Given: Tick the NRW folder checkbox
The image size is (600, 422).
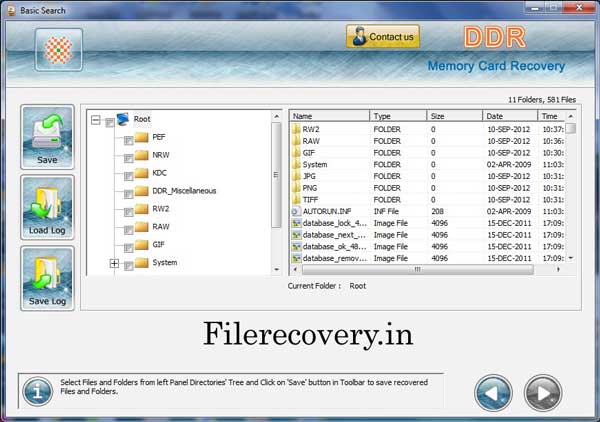Looking at the screenshot, I should point(129,158).
